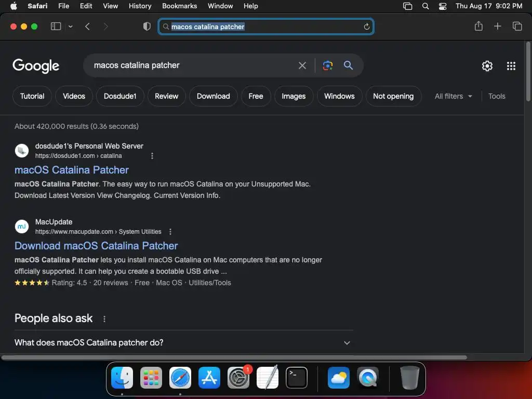Switch to Images results
The width and height of the screenshot is (532, 399).
click(294, 96)
